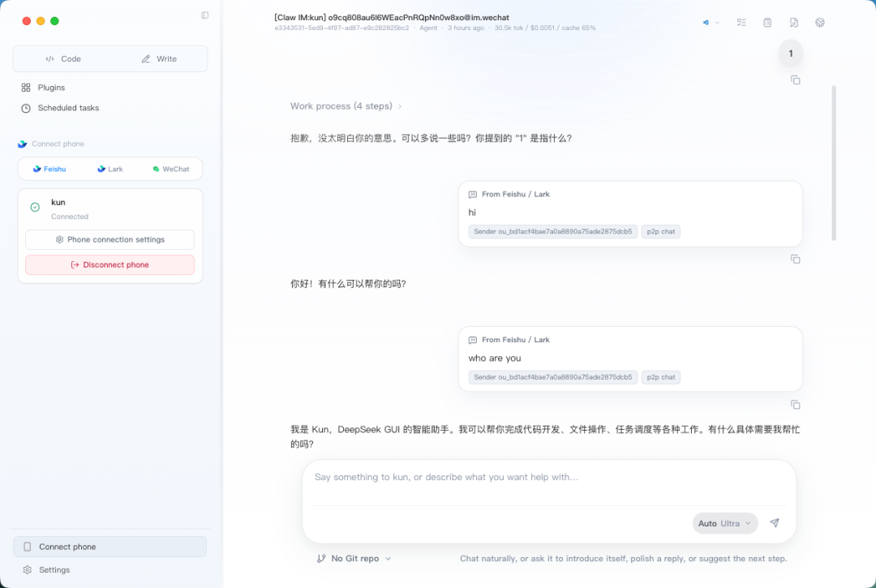The height and width of the screenshot is (588, 876).
Task: Switch to Write mode
Action: [x=159, y=58]
